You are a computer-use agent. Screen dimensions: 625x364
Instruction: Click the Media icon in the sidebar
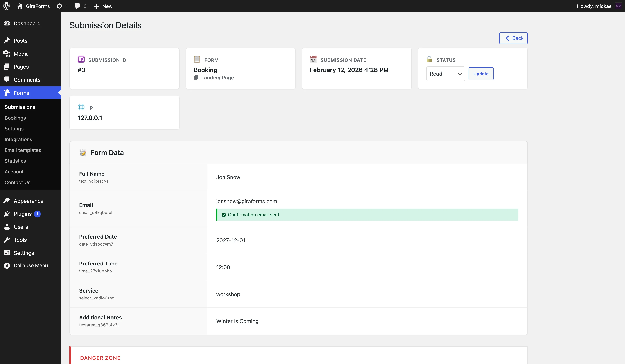[x=7, y=54]
